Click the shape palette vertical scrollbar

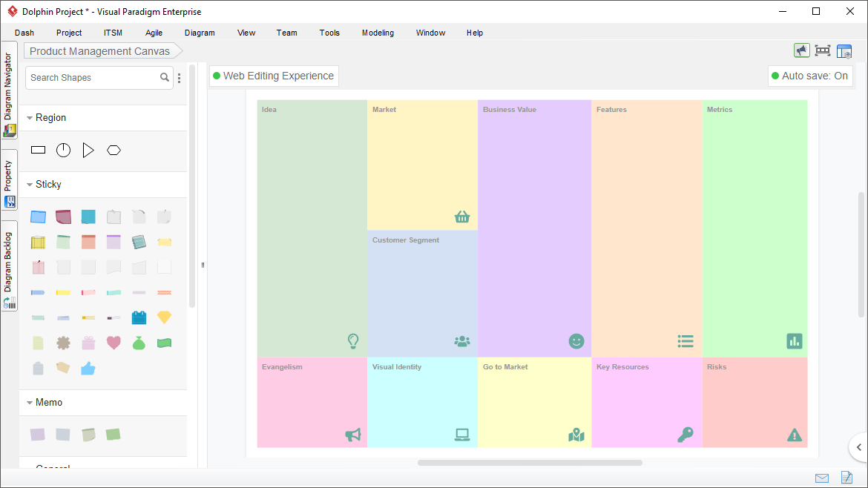pos(192,185)
